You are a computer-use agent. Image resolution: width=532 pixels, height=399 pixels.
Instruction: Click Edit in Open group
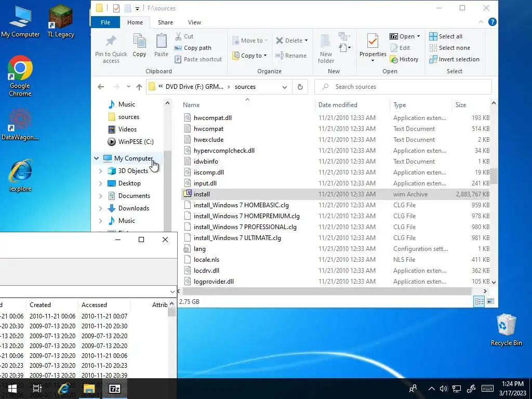pyautogui.click(x=401, y=48)
